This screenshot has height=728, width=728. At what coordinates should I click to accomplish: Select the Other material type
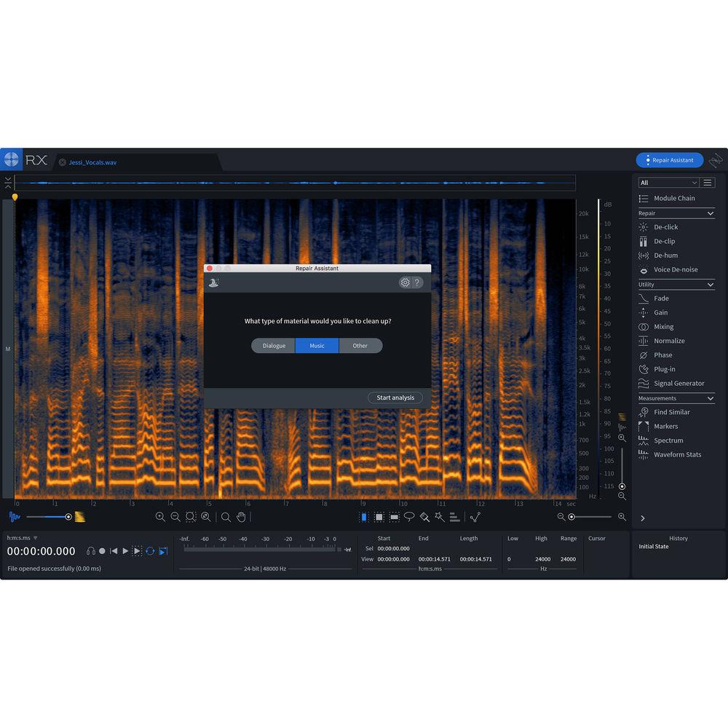click(x=360, y=346)
